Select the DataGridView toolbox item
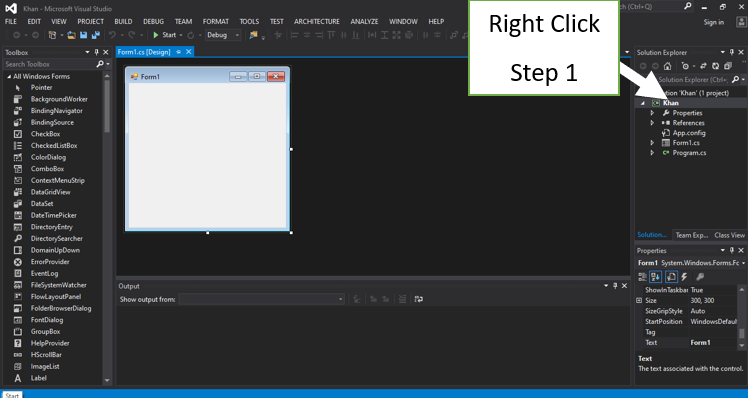 coord(50,192)
